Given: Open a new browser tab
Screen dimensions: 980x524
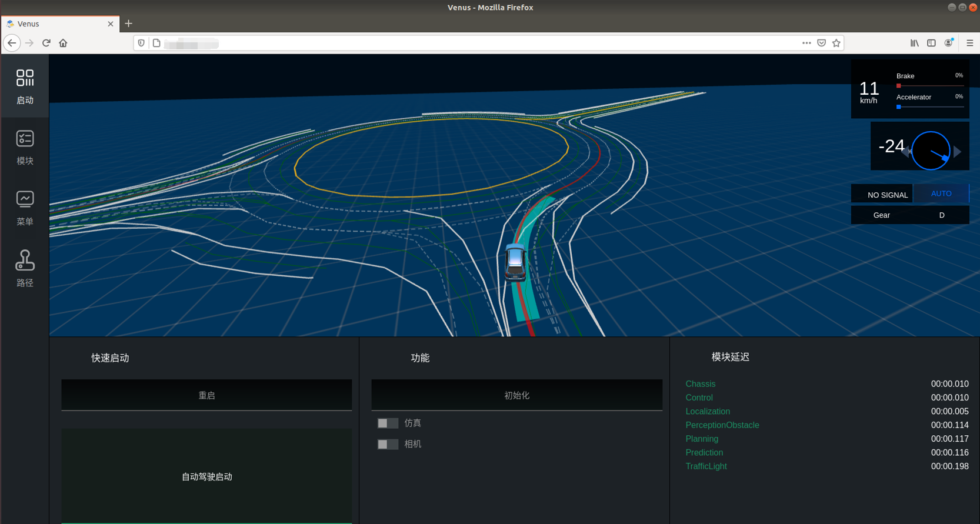Looking at the screenshot, I should 129,24.
